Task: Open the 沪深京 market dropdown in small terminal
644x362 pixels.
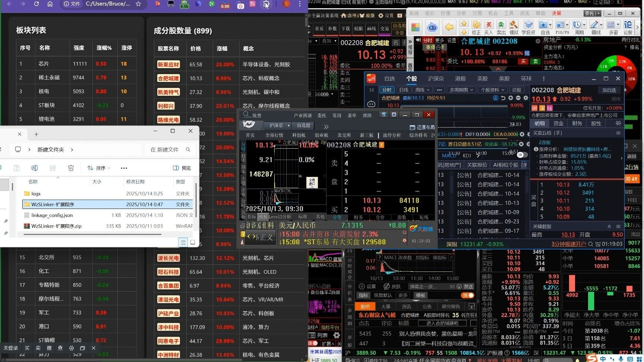Action: tap(280, 126)
